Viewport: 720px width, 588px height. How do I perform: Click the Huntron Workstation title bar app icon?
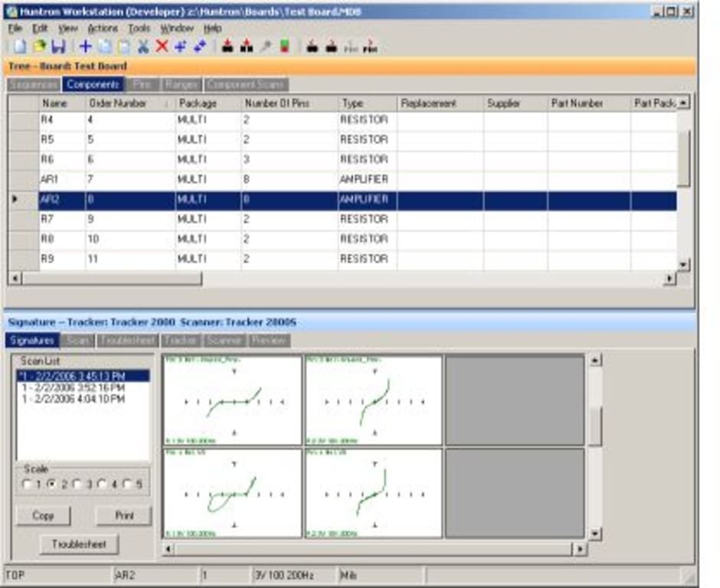(12, 12)
